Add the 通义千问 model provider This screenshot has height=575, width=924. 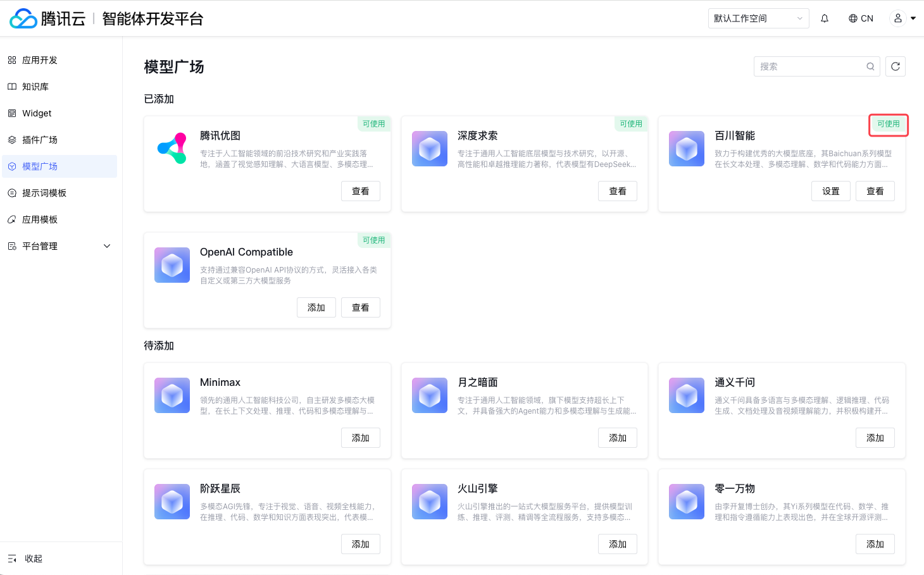875,438
